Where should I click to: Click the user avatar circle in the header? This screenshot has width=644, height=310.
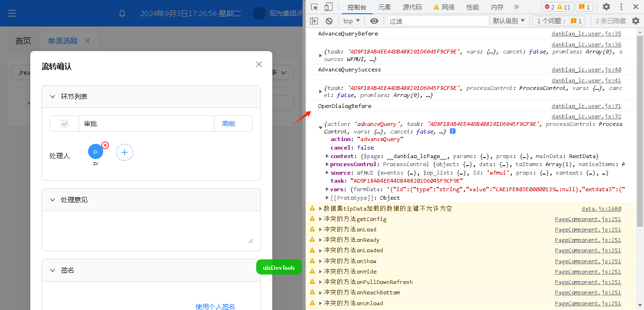pos(259,13)
